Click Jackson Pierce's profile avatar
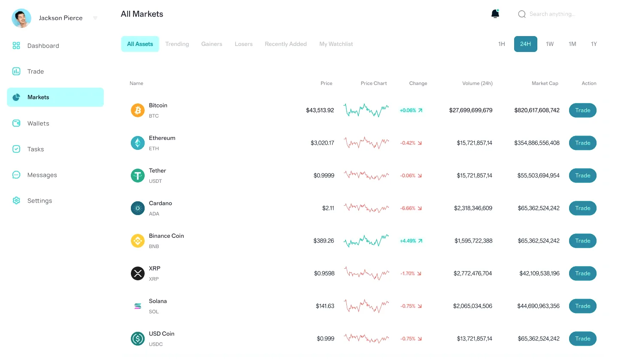Screen dimensions: 618x364 pyautogui.click(x=21, y=18)
